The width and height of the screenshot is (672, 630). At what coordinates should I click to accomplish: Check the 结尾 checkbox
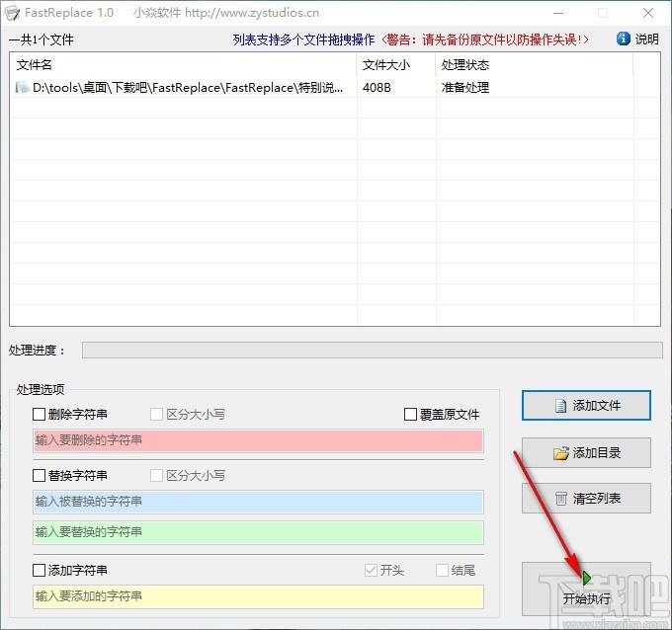pos(442,570)
